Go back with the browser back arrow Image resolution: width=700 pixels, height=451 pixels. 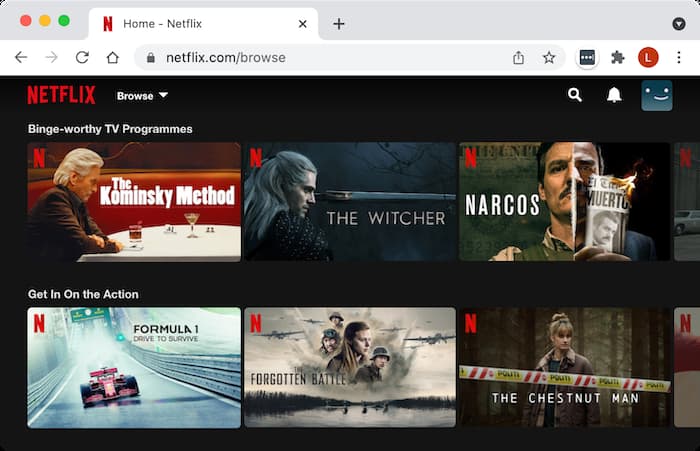coord(21,57)
